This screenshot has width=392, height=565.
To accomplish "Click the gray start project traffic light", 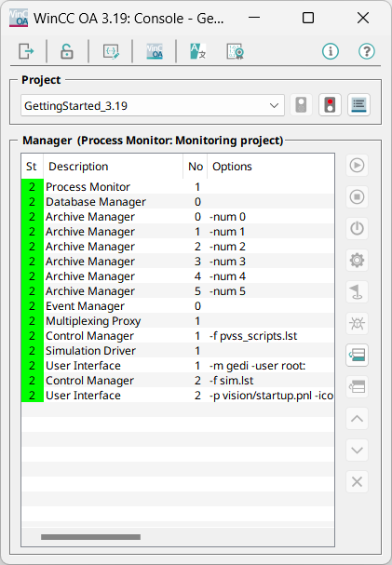I will pyautogui.click(x=301, y=105).
